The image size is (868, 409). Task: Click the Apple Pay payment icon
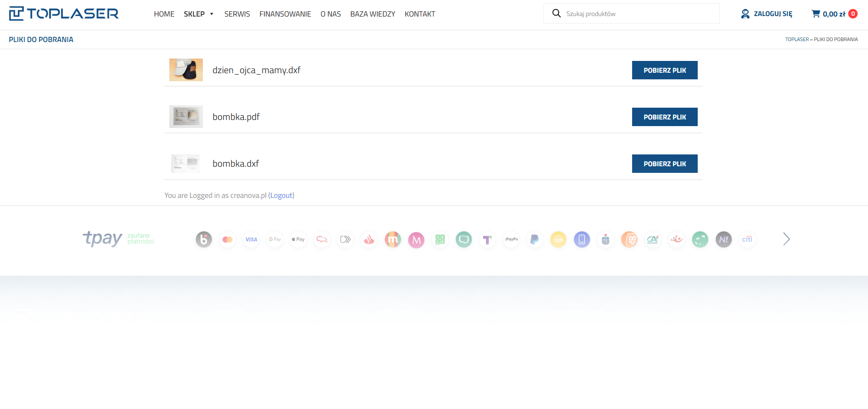[298, 239]
